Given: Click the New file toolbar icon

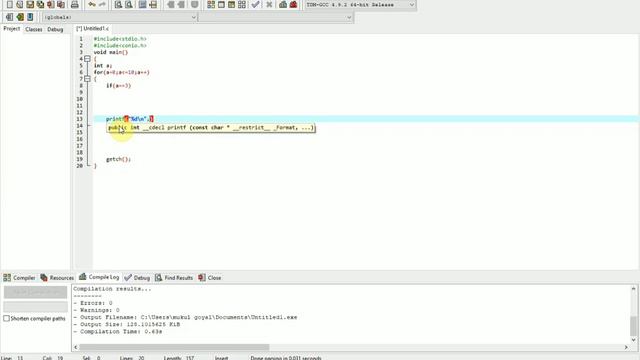Looking at the screenshot, I should (10, 4).
